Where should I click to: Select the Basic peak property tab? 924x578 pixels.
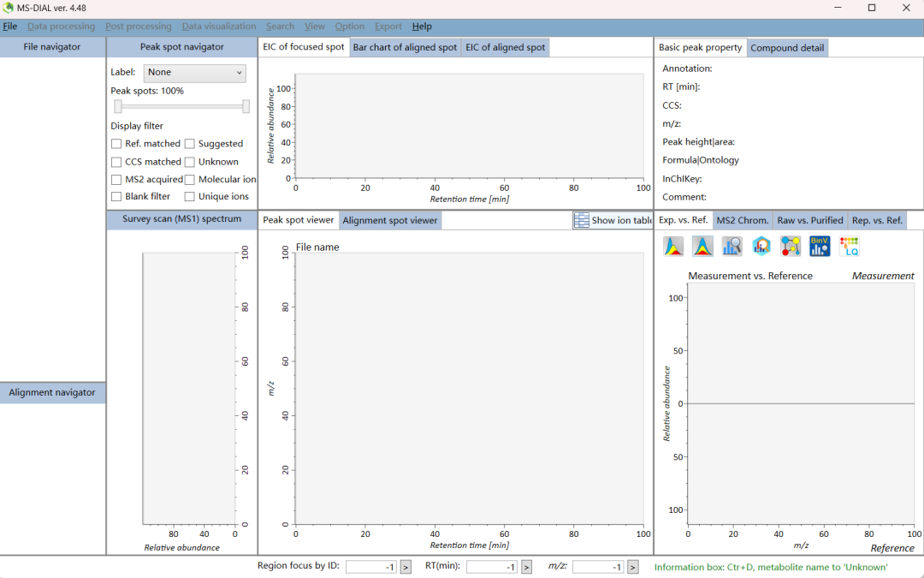(700, 48)
